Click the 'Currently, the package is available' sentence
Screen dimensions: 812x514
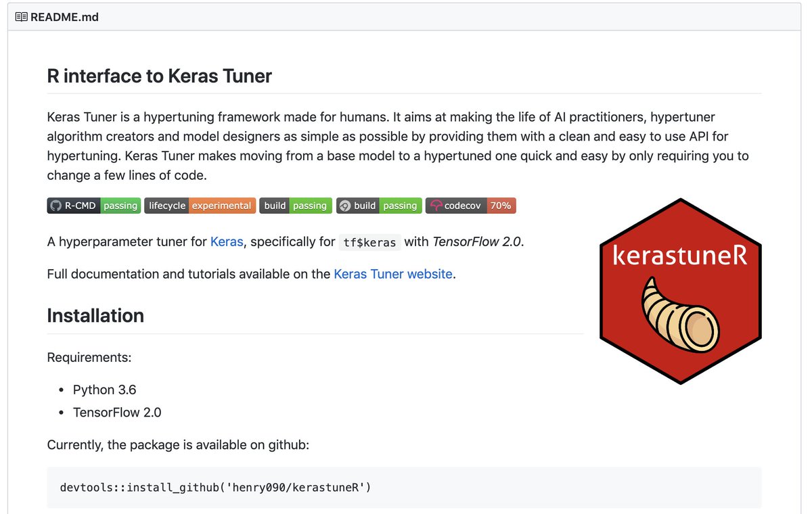[178, 446]
